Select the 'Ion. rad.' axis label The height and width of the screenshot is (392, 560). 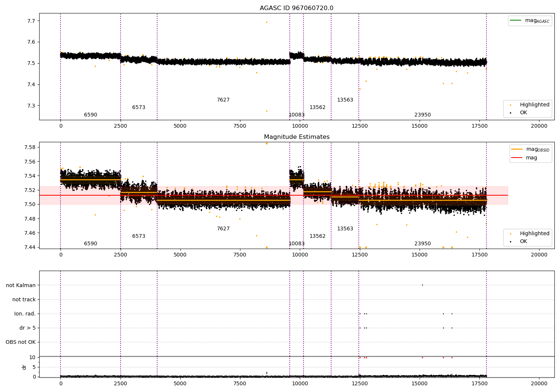coord(25,314)
